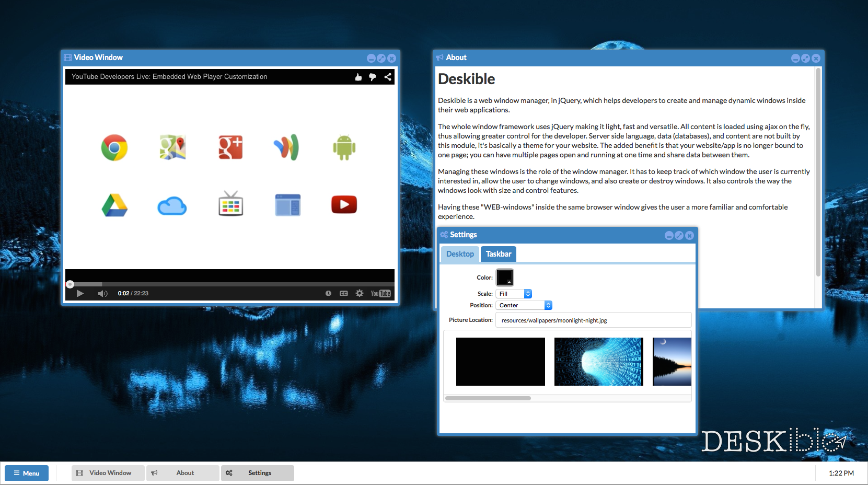The width and height of the screenshot is (868, 485).
Task: Open the Scale dropdown set to Fill
Action: click(x=514, y=294)
